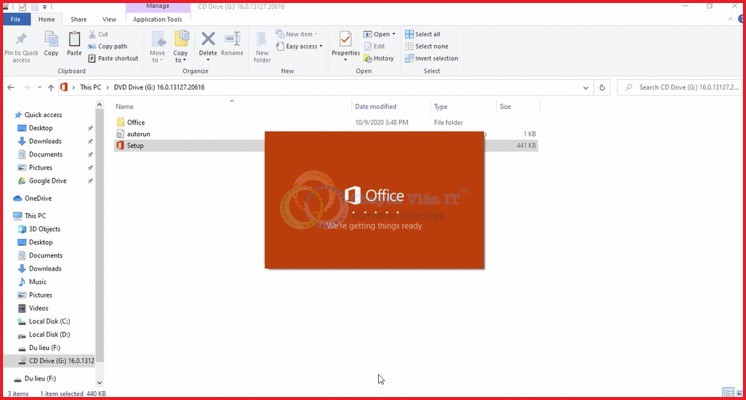Open Local Disk (C:)

coord(49,322)
